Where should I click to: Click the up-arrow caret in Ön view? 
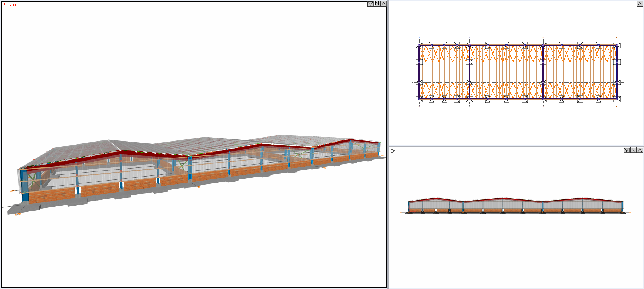[x=640, y=150]
